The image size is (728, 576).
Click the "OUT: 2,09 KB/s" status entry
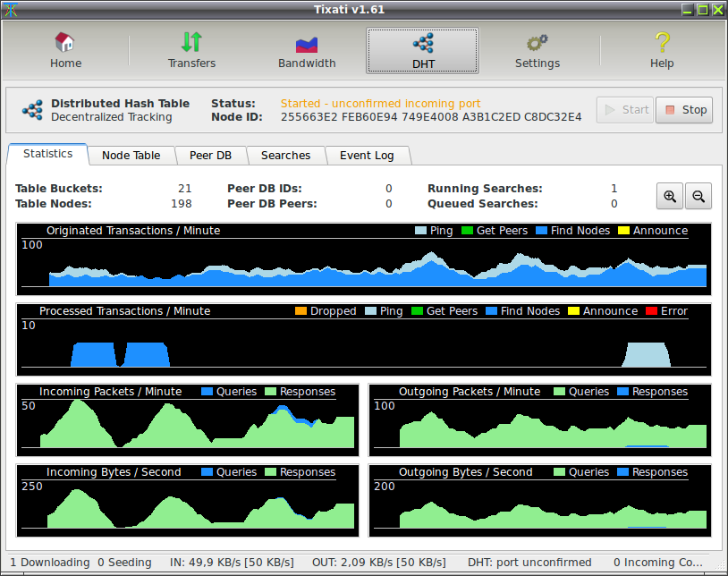[x=379, y=563]
